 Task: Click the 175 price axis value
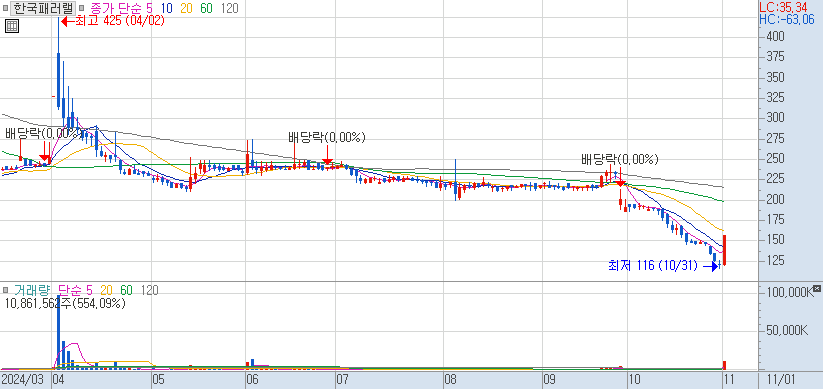click(x=775, y=219)
